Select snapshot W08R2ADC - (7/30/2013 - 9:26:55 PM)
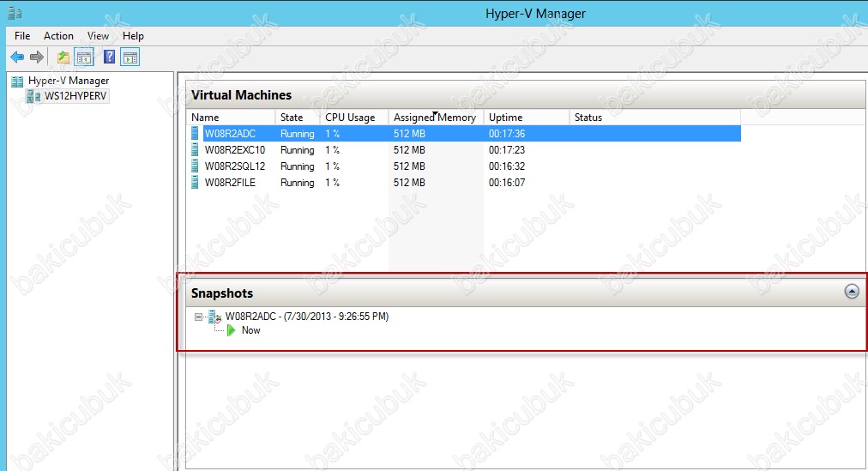 307,317
